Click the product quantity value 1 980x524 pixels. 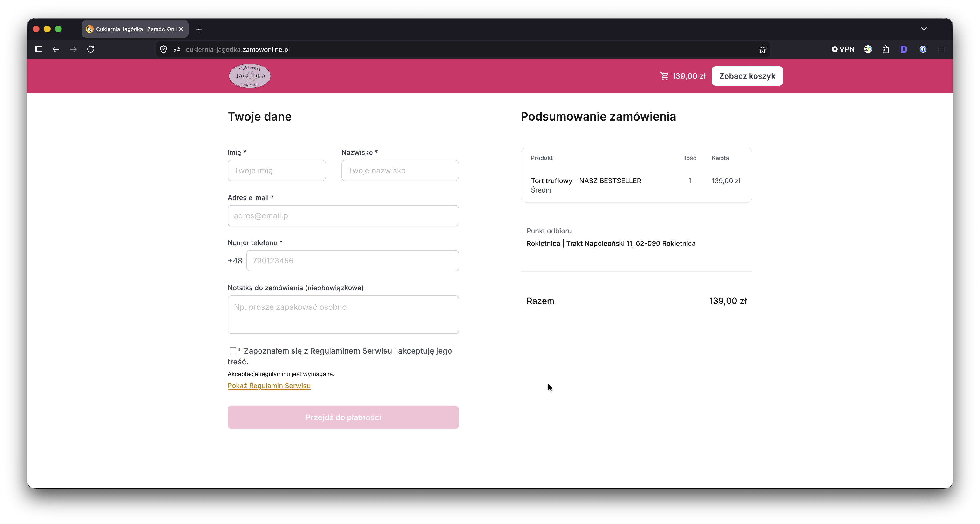pyautogui.click(x=689, y=181)
